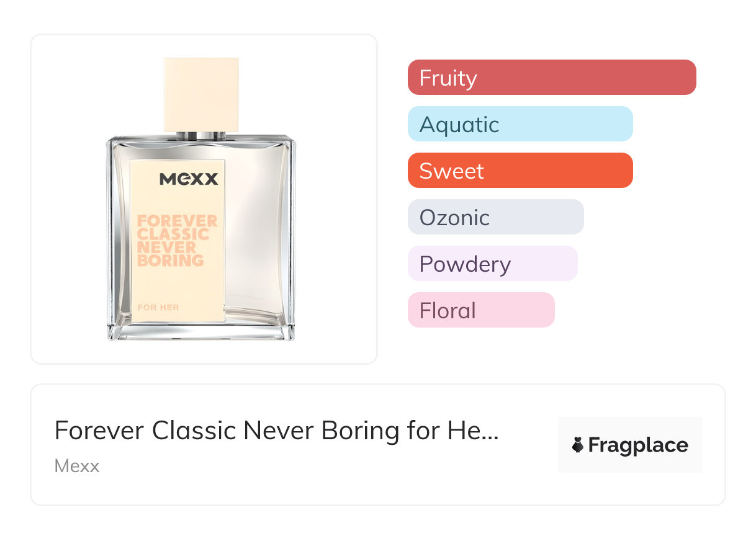Image resolution: width=756 pixels, height=536 pixels.
Task: Click the glass base of the perfume bottle
Action: [200, 332]
